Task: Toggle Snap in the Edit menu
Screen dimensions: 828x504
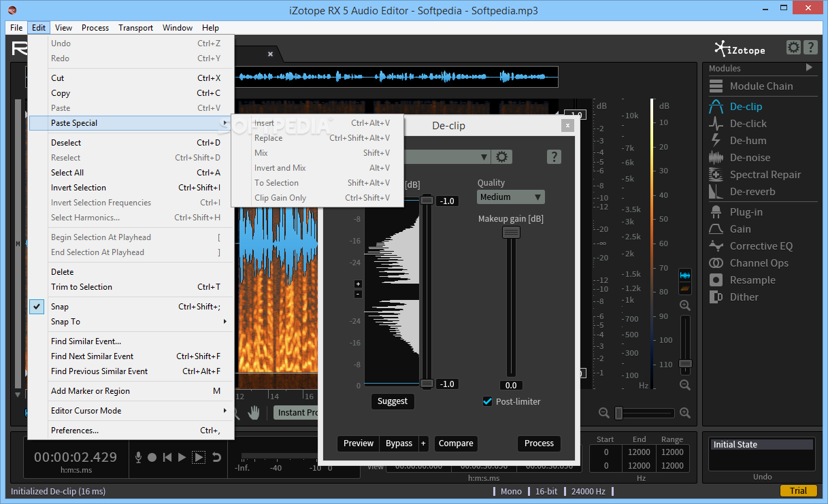Action: click(x=131, y=307)
